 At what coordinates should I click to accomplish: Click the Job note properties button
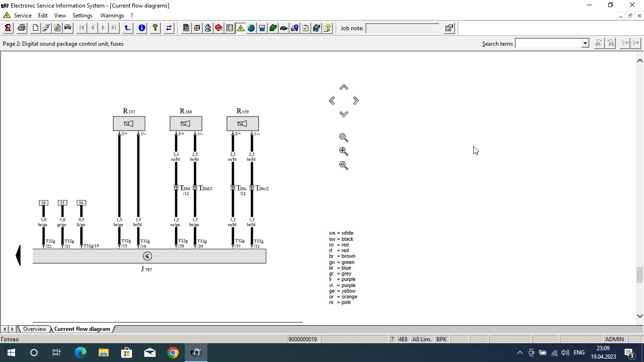coord(449,28)
